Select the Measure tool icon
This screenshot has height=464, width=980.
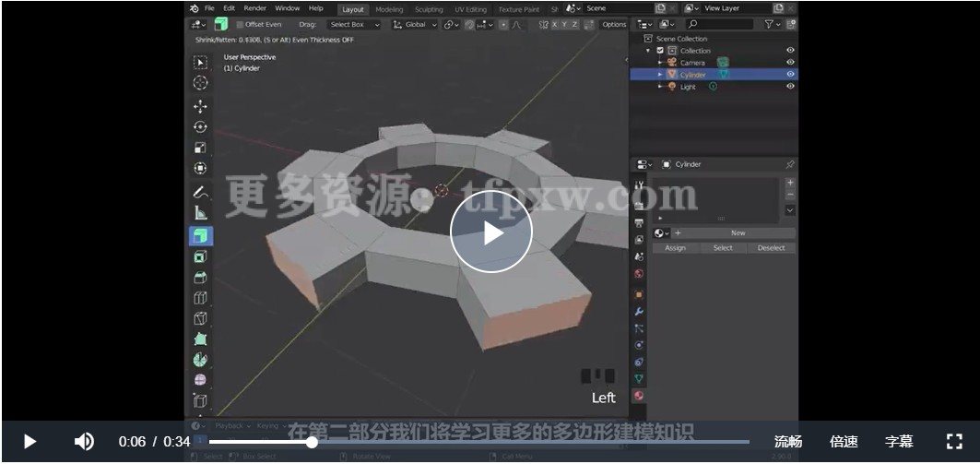click(x=200, y=212)
